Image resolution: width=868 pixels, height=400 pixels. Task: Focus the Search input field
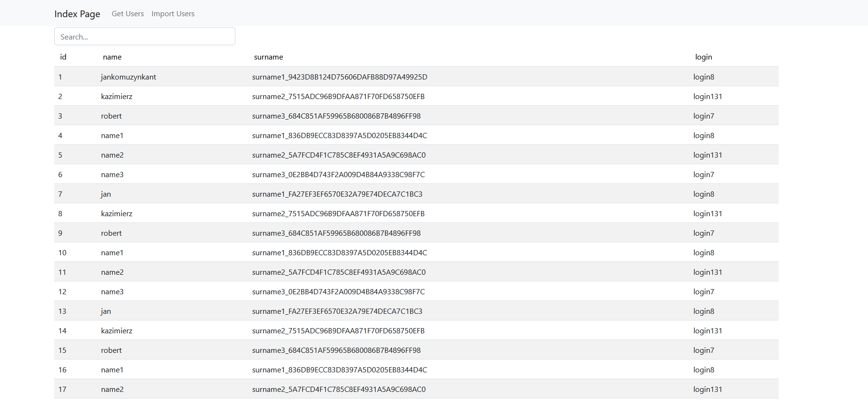coord(145,37)
